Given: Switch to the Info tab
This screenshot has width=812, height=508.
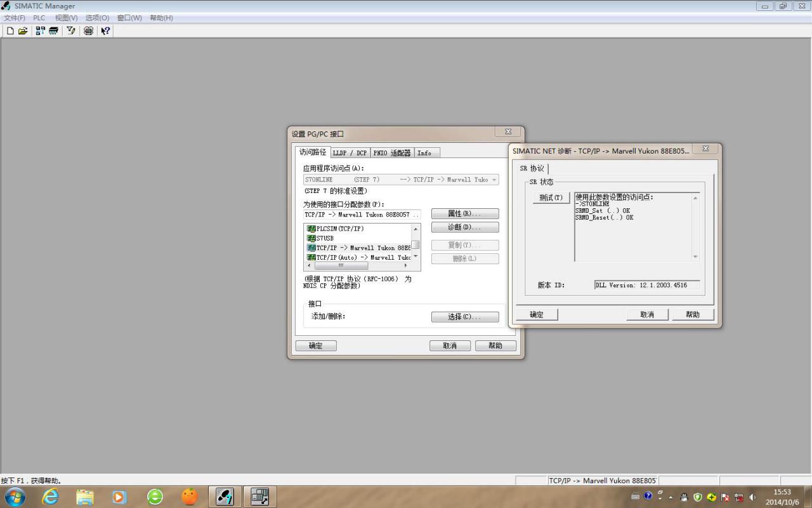Looking at the screenshot, I should 426,153.
